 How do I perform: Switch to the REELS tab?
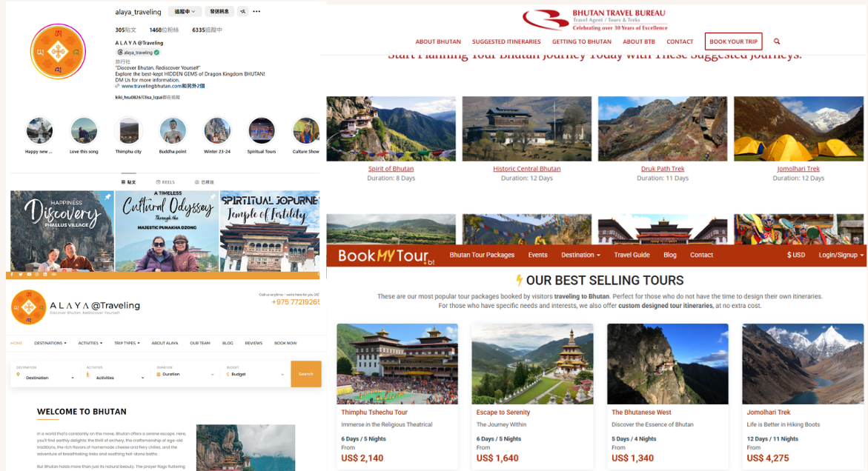click(165, 182)
